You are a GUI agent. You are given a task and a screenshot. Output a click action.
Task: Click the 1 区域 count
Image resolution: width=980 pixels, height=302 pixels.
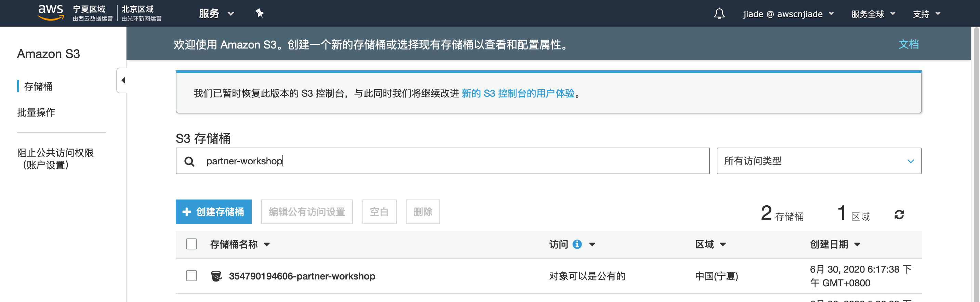point(853,213)
